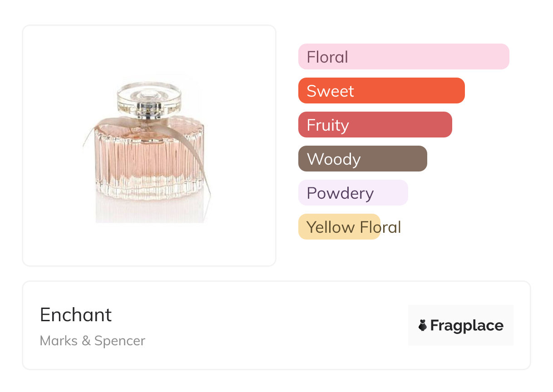Click the word "Woody" label text
Screen dimensions: 553x392
click(334, 159)
